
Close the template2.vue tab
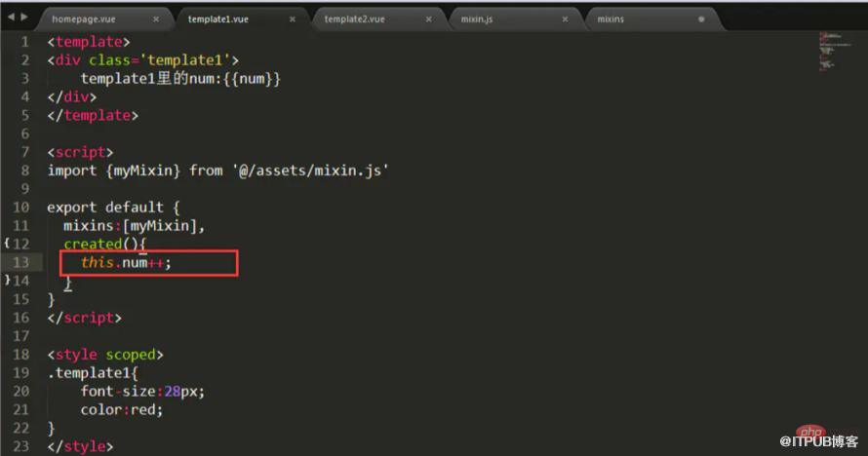click(428, 19)
